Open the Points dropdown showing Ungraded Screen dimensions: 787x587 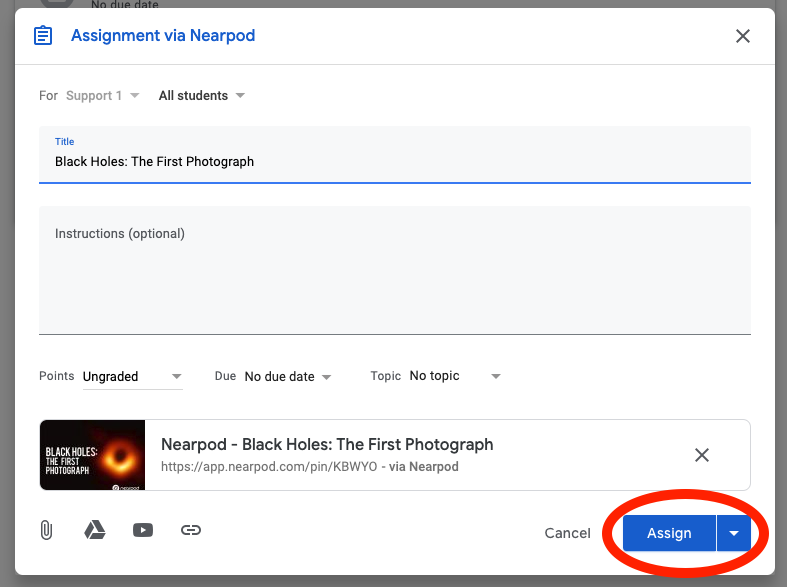pos(133,377)
